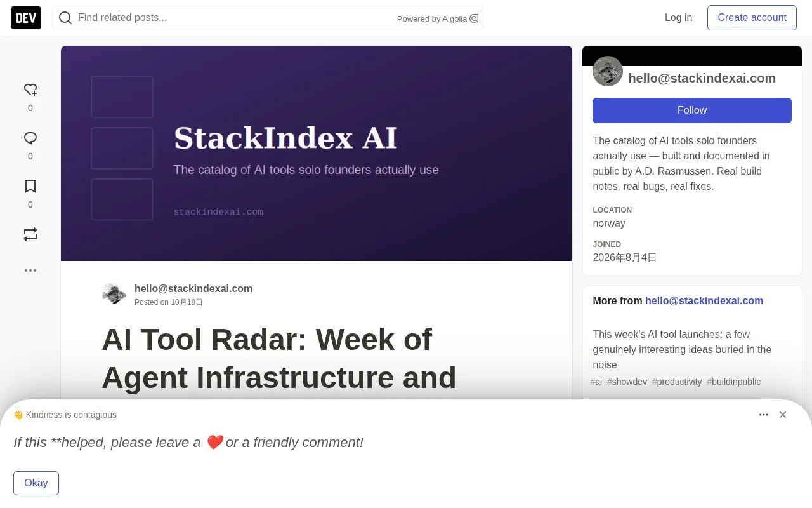The height and width of the screenshot is (508, 812).
Task: Select the #buildinpublic tag
Action: [x=734, y=382]
